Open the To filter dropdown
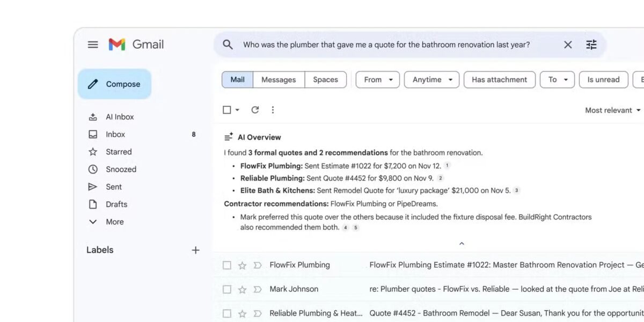This screenshot has width=644, height=322. coord(557,79)
